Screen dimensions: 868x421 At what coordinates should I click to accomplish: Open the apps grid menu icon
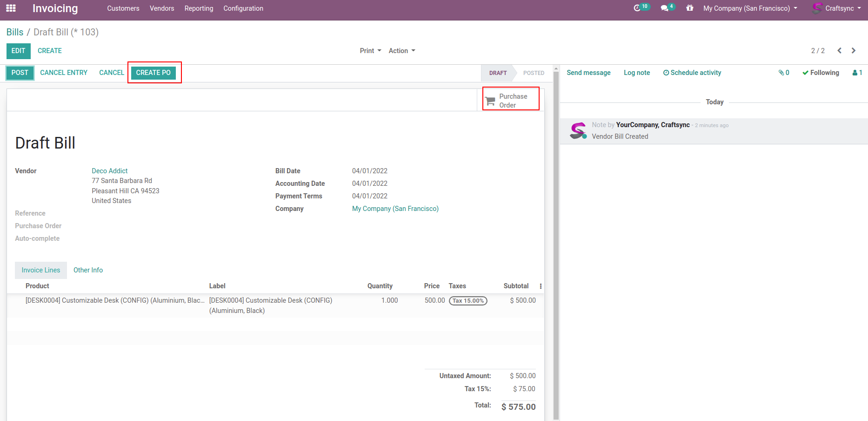[x=11, y=8]
